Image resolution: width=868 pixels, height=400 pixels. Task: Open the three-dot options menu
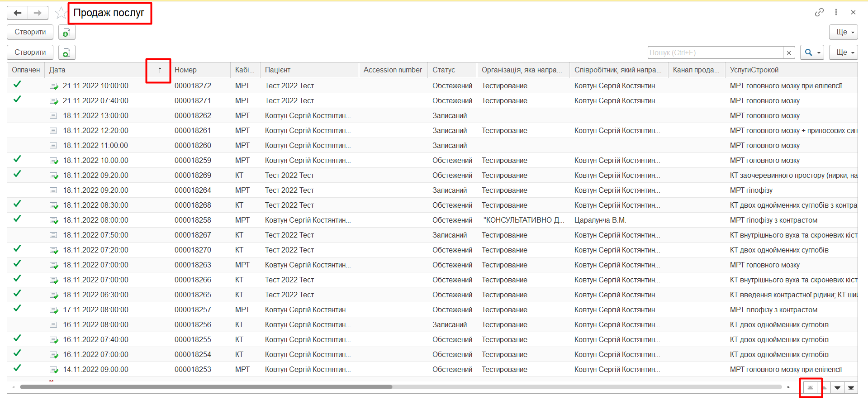click(x=836, y=12)
